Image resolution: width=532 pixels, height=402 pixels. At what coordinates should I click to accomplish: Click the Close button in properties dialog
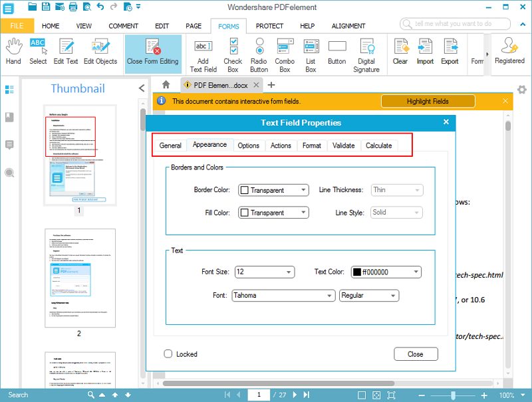[x=416, y=354]
